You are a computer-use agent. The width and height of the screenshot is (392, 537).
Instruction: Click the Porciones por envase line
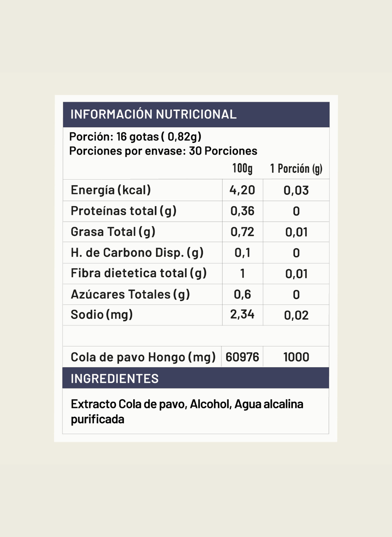tap(163, 151)
